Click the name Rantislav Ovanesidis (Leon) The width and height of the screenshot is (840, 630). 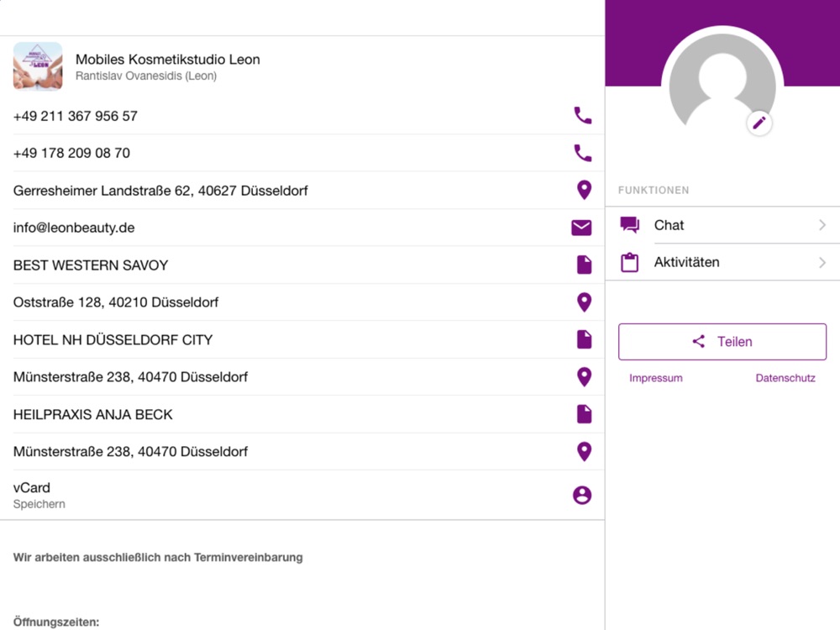(x=146, y=76)
